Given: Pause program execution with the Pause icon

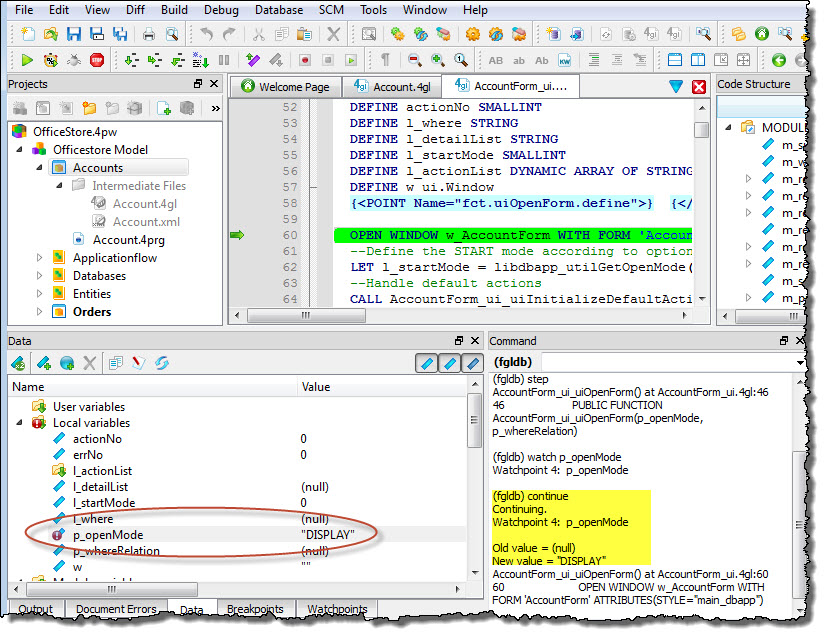Looking at the screenshot, I should tap(222, 60).
